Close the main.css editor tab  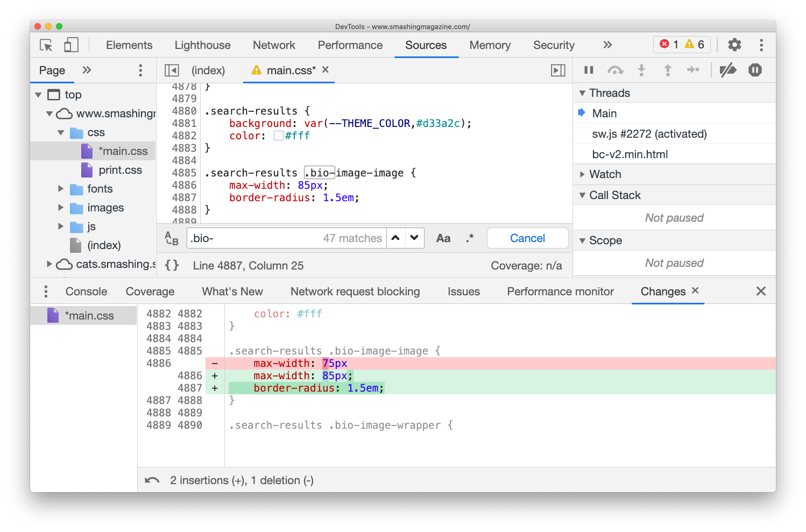tap(326, 70)
